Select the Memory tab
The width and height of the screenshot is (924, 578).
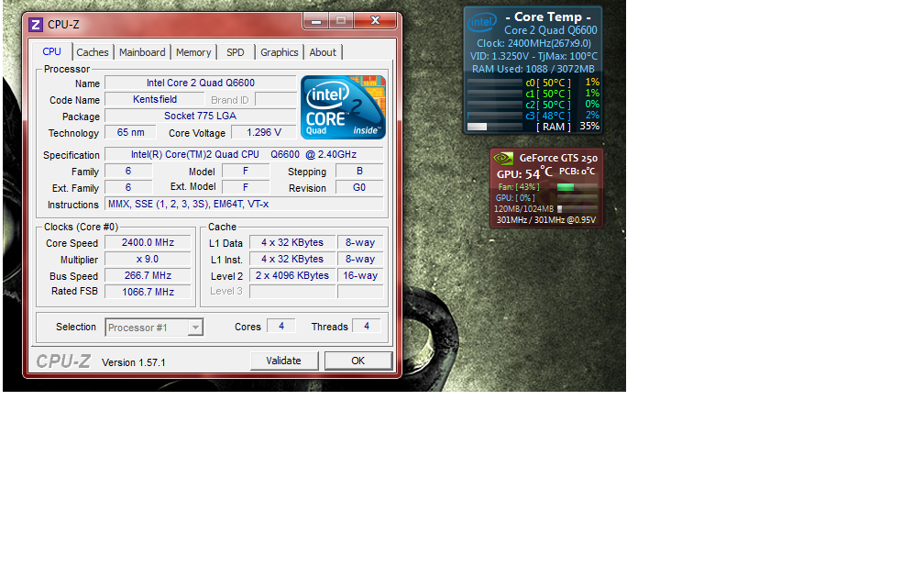tap(193, 52)
